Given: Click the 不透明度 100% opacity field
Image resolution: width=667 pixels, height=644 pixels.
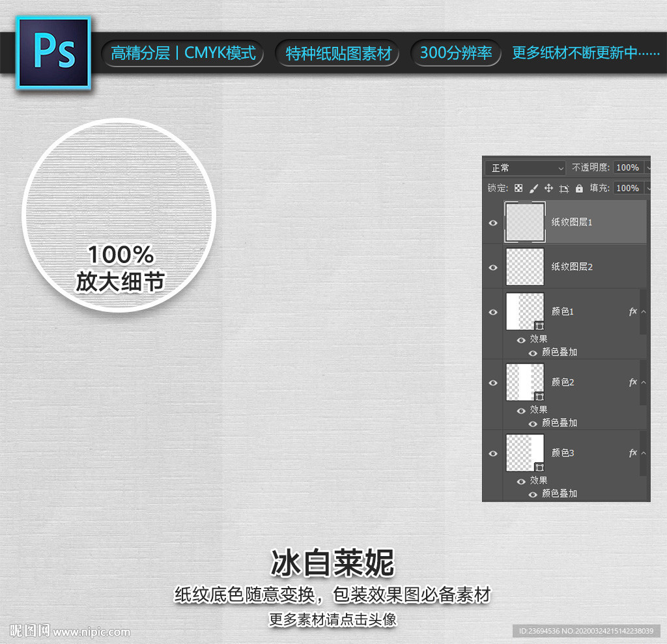Looking at the screenshot, I should point(628,167).
